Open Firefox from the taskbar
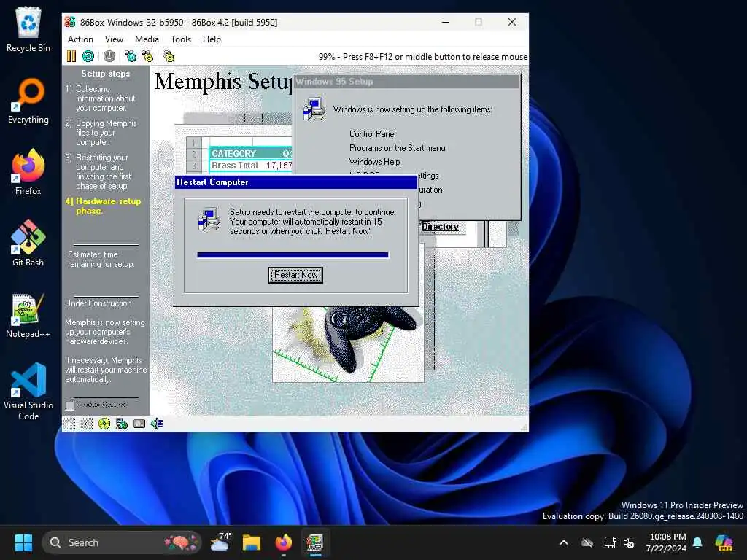Image resolution: width=747 pixels, height=560 pixels. click(x=284, y=542)
